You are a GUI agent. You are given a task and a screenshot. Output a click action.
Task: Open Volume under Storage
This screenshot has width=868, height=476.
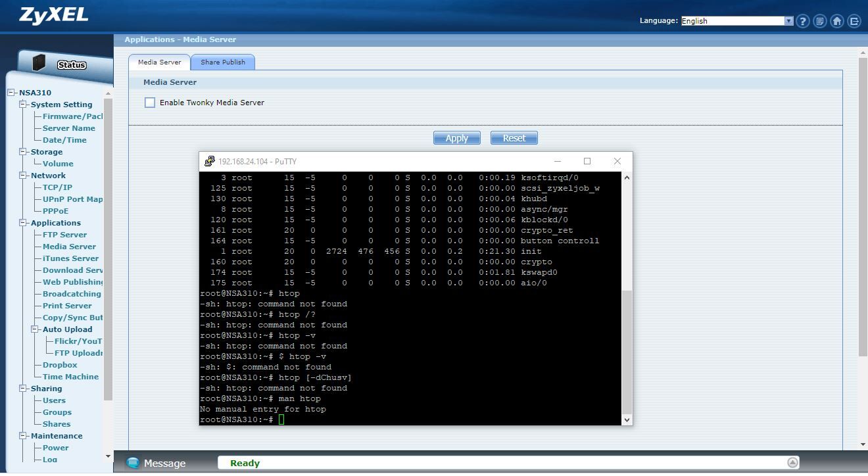(58, 164)
